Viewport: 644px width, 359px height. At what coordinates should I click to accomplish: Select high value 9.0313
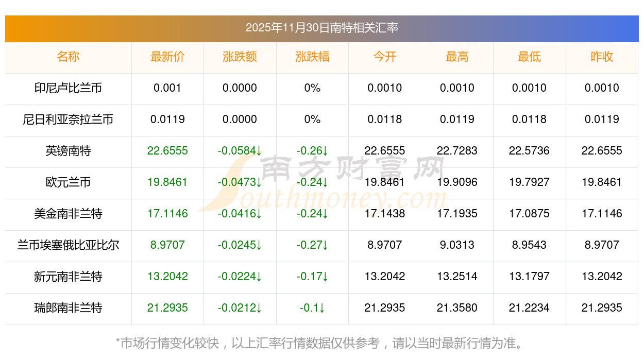[x=457, y=245]
